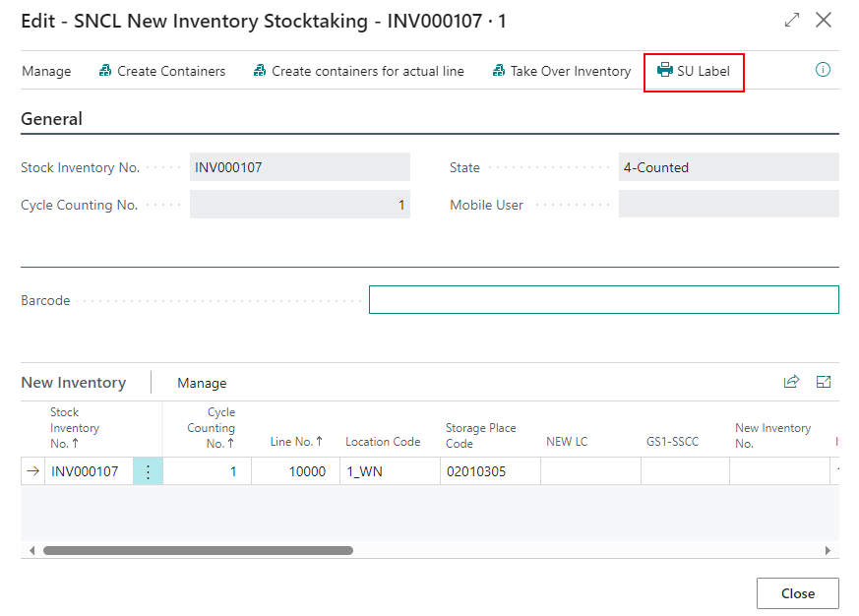Click the horizontal scrollbar thumb

tap(197, 550)
